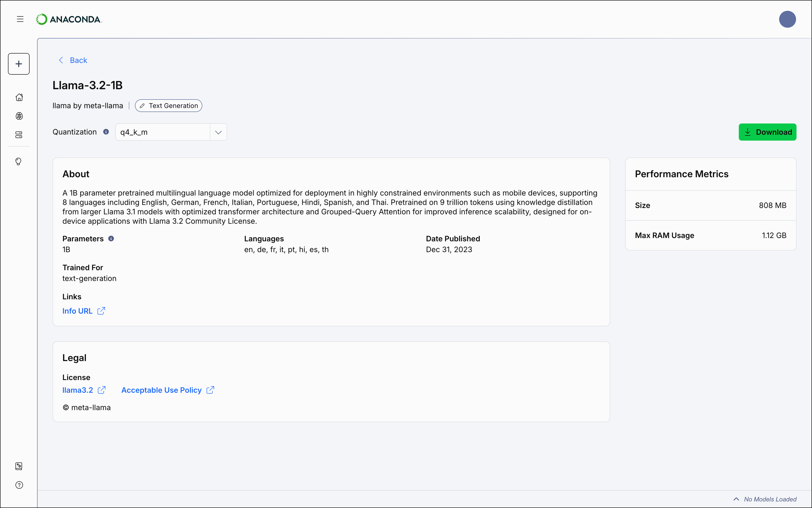Click the plus new chat button
This screenshot has height=508, width=812.
[x=19, y=64]
